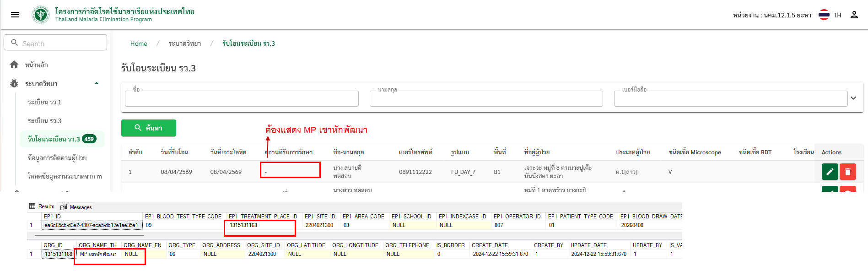The height and width of the screenshot is (271, 868).
Task: Go to Home breadcrumb link
Action: pyautogui.click(x=139, y=43)
